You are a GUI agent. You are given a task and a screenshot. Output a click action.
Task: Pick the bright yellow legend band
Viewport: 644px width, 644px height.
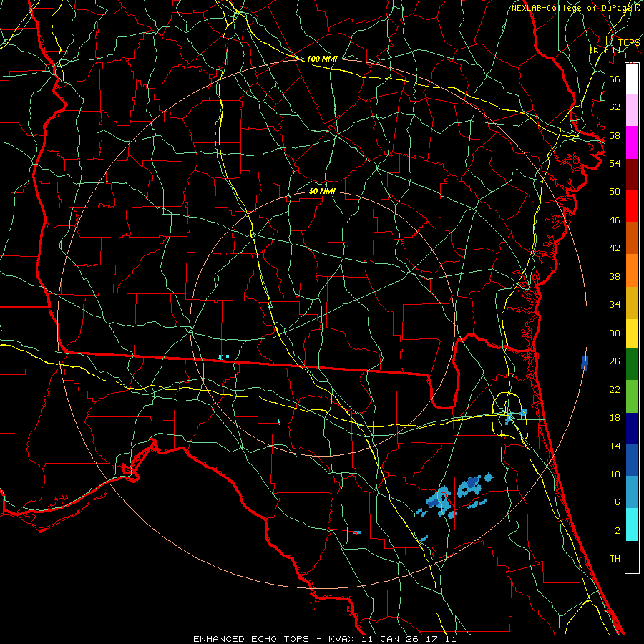click(632, 333)
